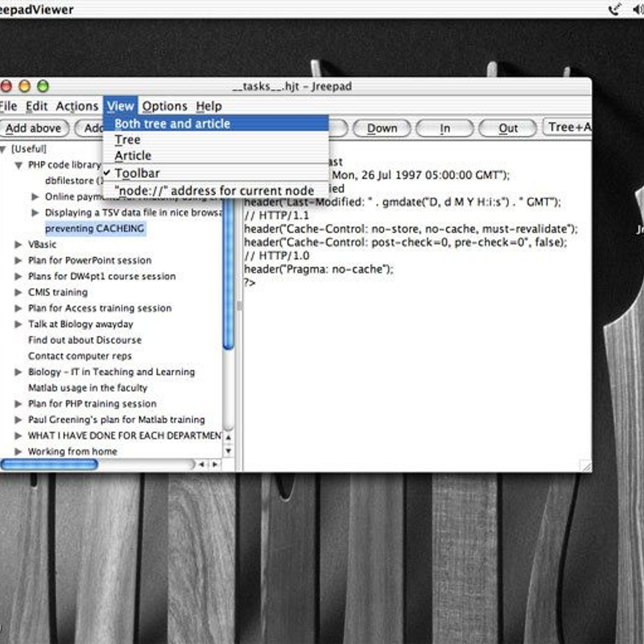Viewport: 644px width, 644px height.
Task: Click the yellow minimize window button
Action: (x=25, y=86)
